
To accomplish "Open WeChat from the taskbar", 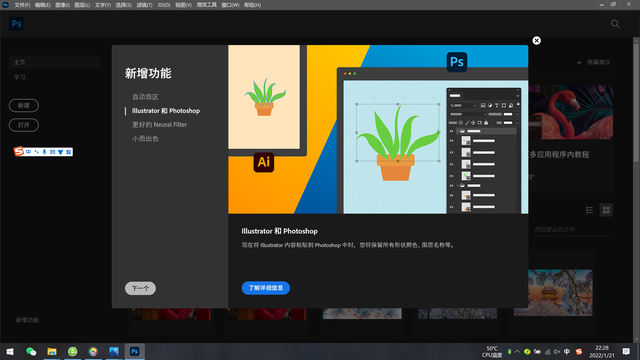I will coord(31,351).
